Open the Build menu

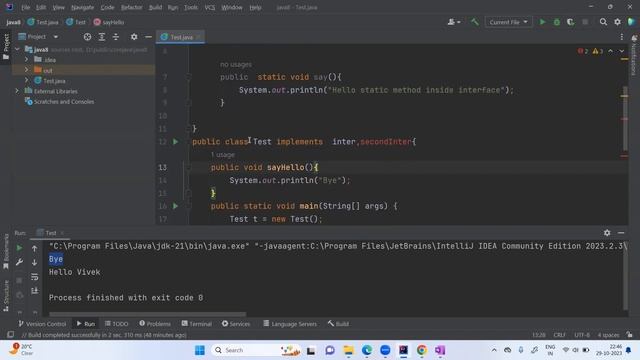155,7
